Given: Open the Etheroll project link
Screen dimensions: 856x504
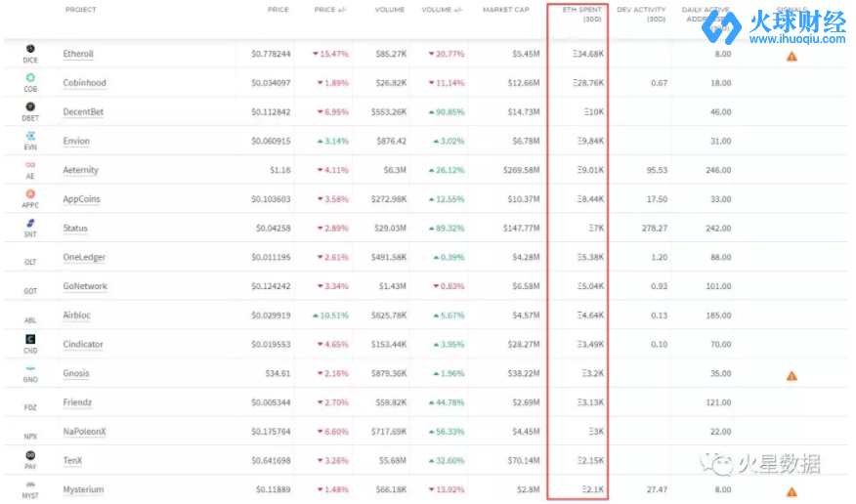Looking at the screenshot, I should tap(78, 54).
